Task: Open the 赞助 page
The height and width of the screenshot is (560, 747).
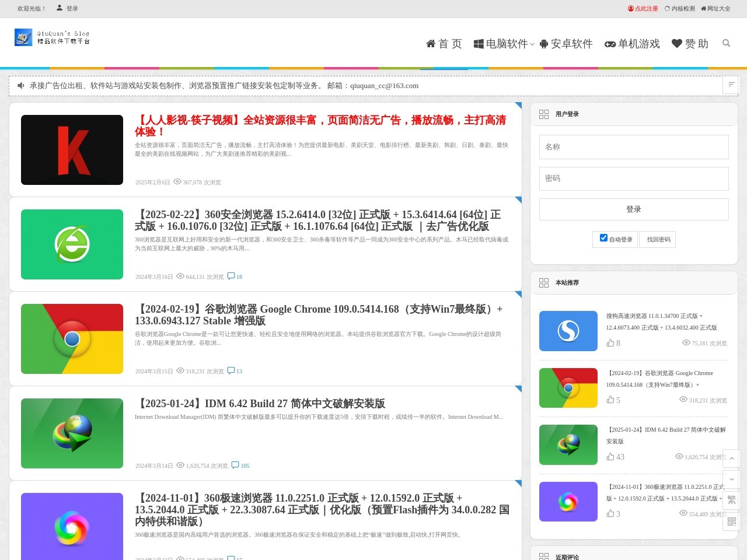Action: pyautogui.click(x=690, y=44)
